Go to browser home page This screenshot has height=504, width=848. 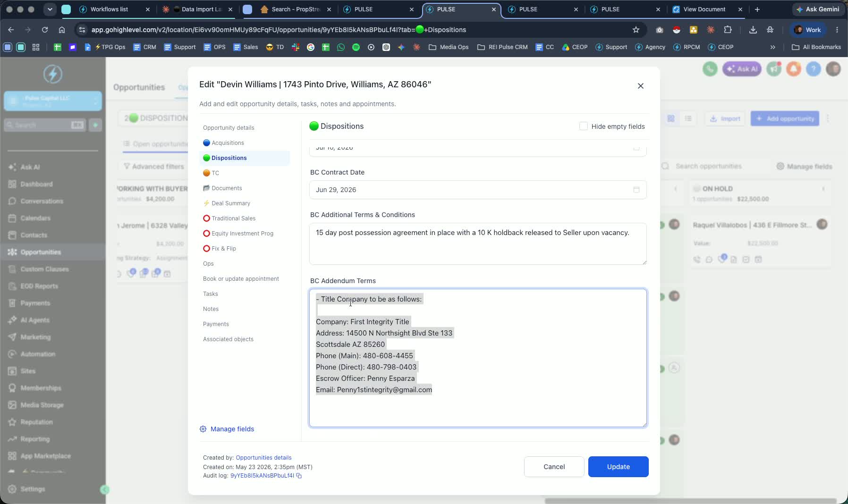[62, 30]
